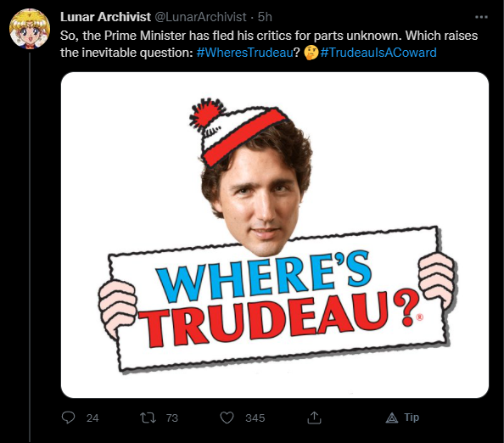Open the #TrudeauIsACoward hashtag
The height and width of the screenshot is (443, 504).
378,53
